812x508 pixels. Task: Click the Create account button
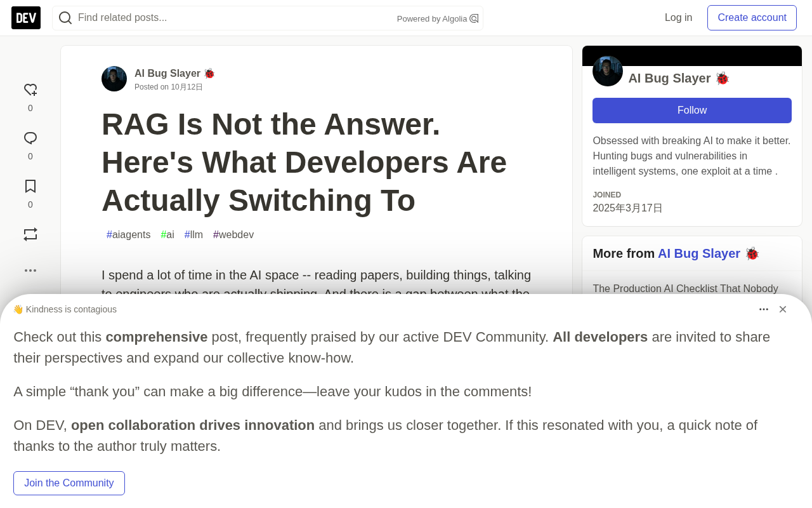click(x=752, y=18)
